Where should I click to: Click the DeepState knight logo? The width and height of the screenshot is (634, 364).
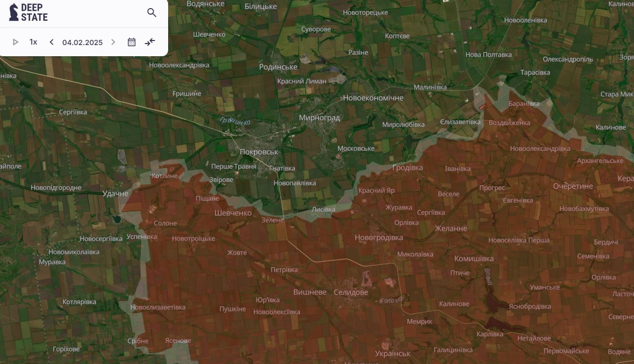point(14,13)
